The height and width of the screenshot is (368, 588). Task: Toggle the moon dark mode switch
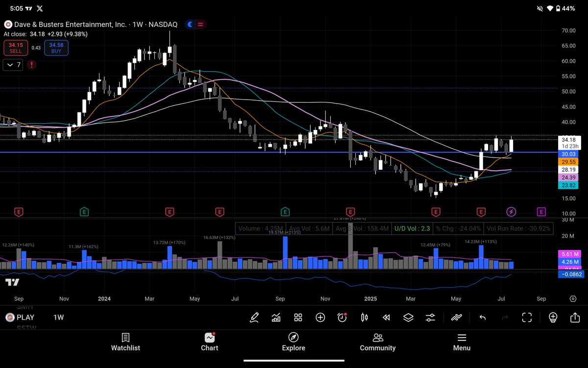click(x=189, y=24)
